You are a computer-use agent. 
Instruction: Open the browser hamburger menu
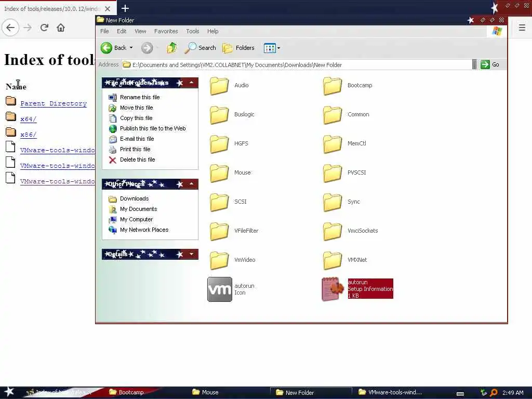tap(522, 27)
